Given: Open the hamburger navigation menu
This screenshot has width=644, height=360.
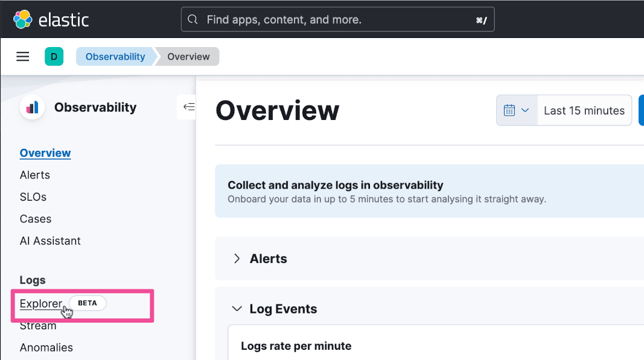Looking at the screenshot, I should [23, 57].
